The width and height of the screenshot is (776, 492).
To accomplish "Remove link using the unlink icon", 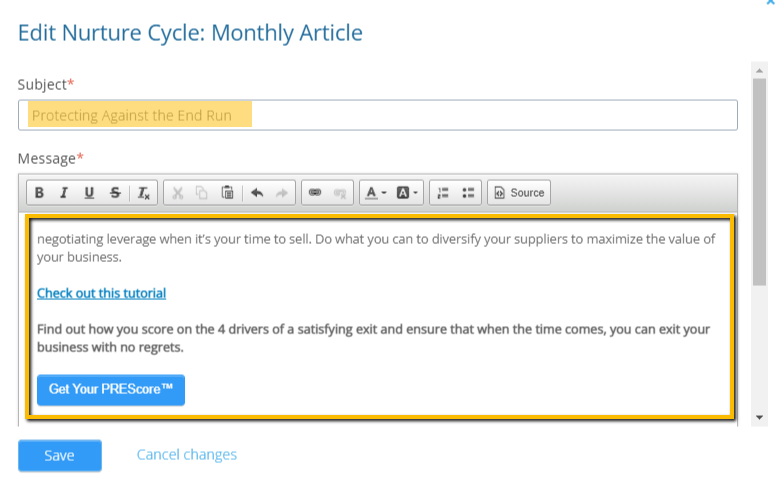I will tap(340, 193).
